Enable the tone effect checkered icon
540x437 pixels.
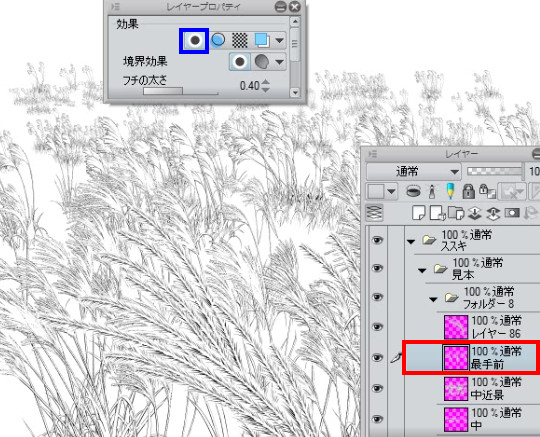240,40
